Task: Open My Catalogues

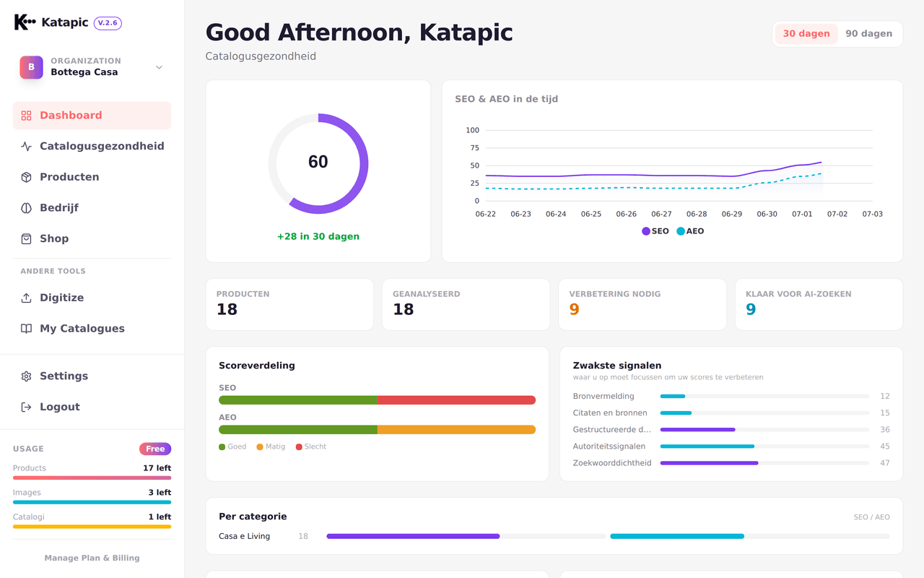Action: point(92,329)
